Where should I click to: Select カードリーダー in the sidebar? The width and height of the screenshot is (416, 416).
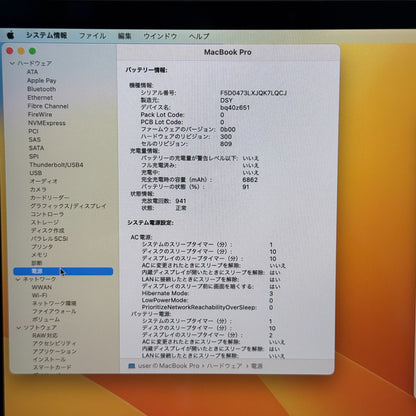[x=50, y=198]
